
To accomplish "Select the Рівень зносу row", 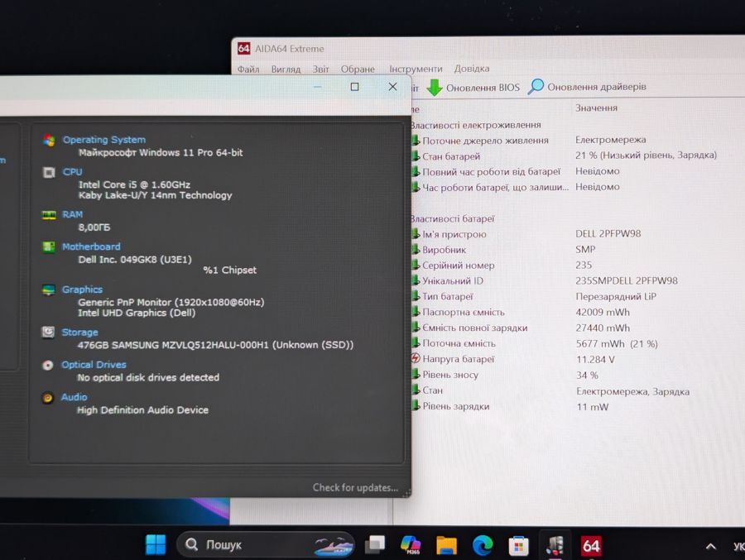I will point(565,375).
